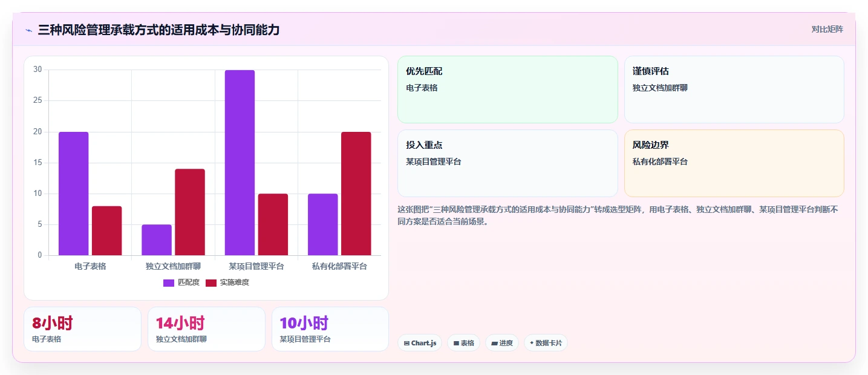Click the 10小时 stat card
This screenshot has height=375, width=868.
(x=330, y=329)
